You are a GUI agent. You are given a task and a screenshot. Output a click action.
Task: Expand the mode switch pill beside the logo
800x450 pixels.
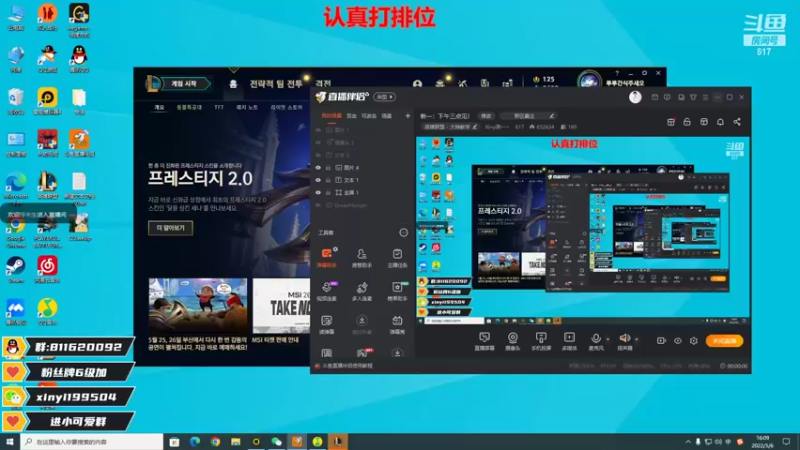click(x=385, y=97)
